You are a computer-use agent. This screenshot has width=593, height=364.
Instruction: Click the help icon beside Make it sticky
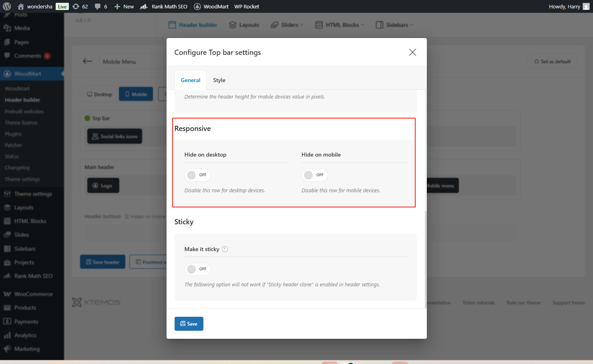click(x=225, y=249)
